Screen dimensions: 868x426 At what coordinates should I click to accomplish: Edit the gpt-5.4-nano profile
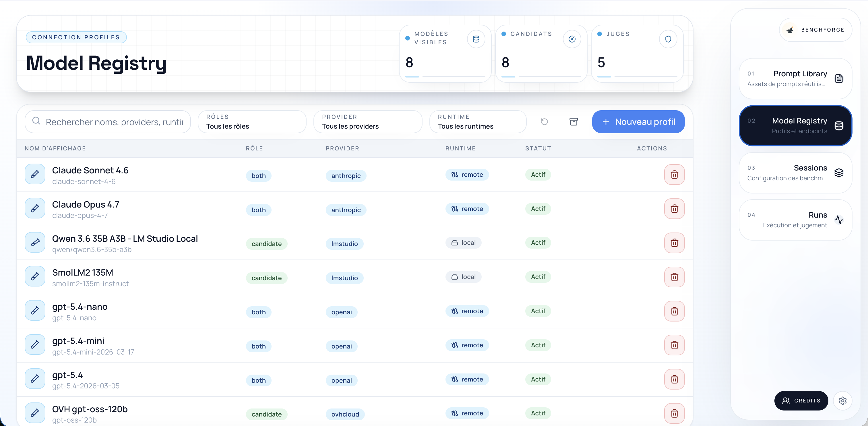35,310
